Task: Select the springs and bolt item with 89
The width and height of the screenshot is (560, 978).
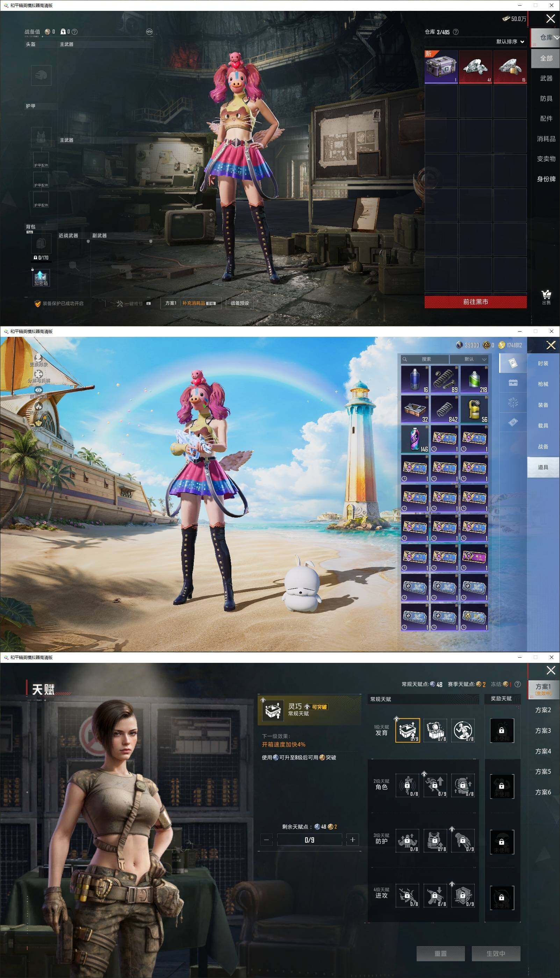Action: tap(444, 379)
